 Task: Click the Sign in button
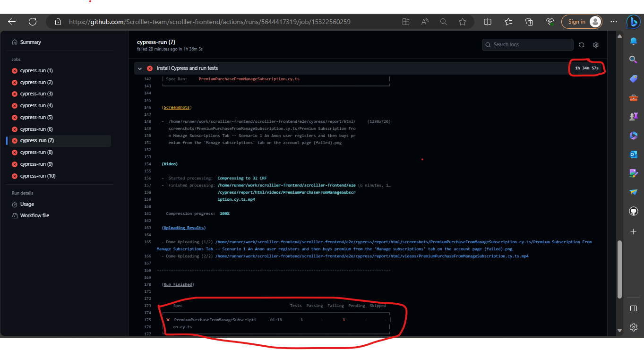577,21
